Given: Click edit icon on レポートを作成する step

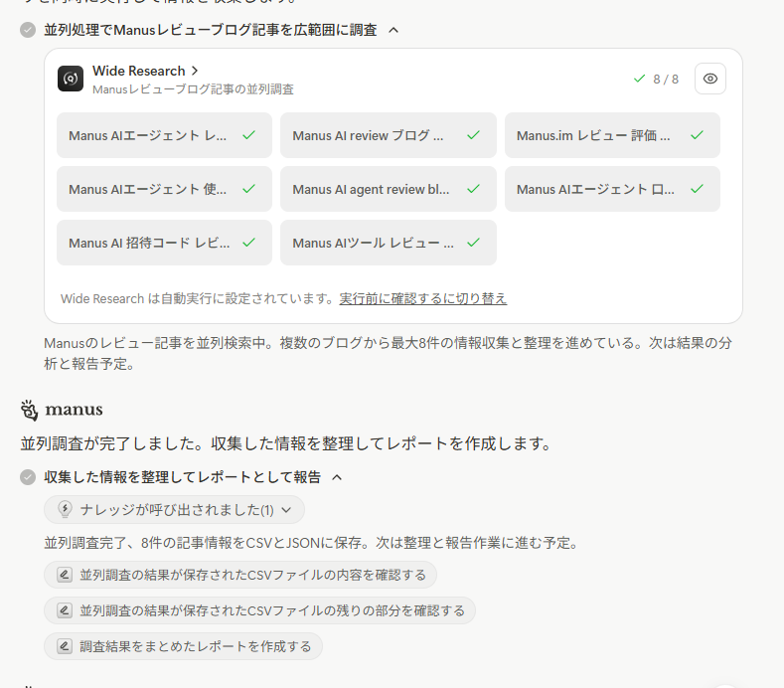Looking at the screenshot, I should [x=65, y=646].
